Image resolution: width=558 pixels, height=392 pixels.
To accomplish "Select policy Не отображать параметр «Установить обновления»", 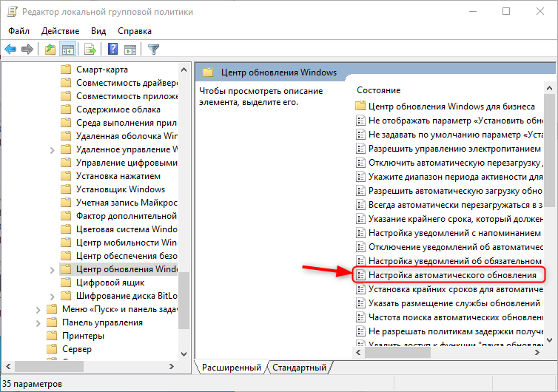I will 449,121.
